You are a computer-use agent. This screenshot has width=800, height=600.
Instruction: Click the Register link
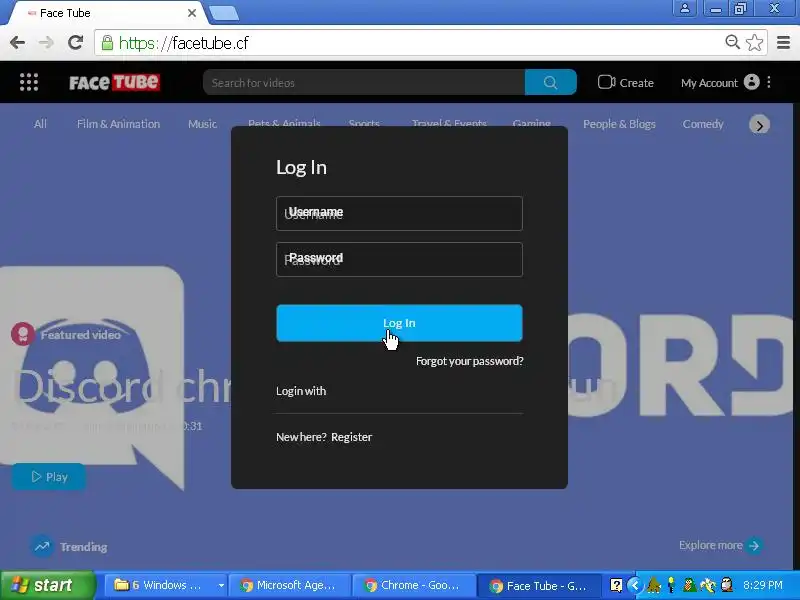click(352, 437)
